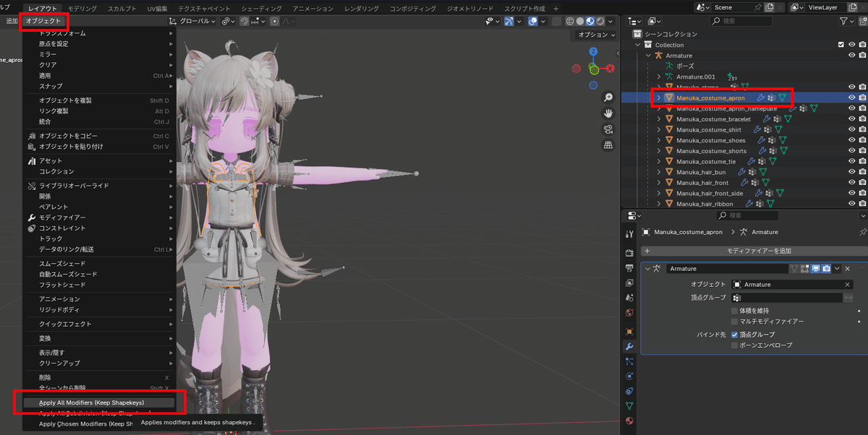Expand the Manuka_hair_front tree item
This screenshot has width=868, height=435.
pyautogui.click(x=658, y=182)
